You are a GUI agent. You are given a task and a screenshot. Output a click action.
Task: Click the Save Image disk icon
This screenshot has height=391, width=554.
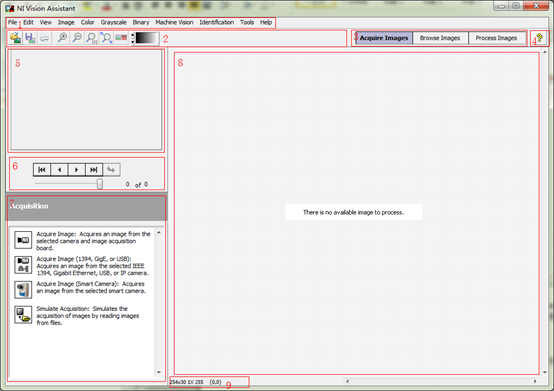[30, 38]
